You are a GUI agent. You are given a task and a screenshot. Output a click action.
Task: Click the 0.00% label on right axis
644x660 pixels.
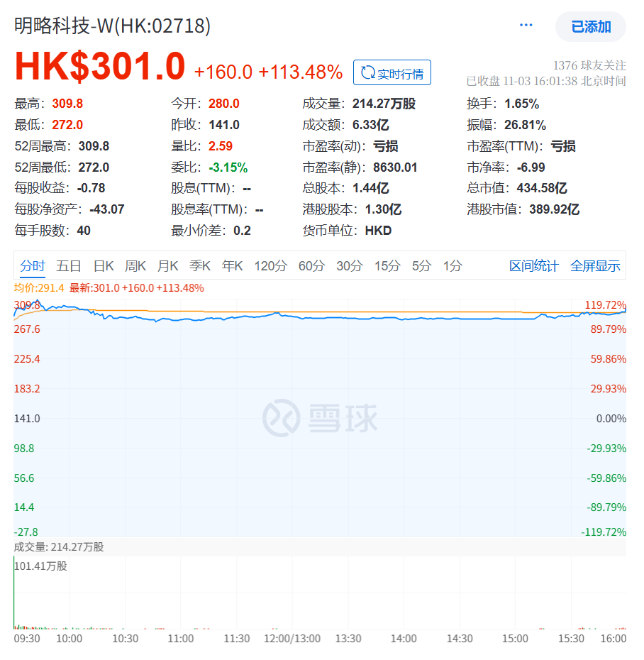[x=611, y=419]
